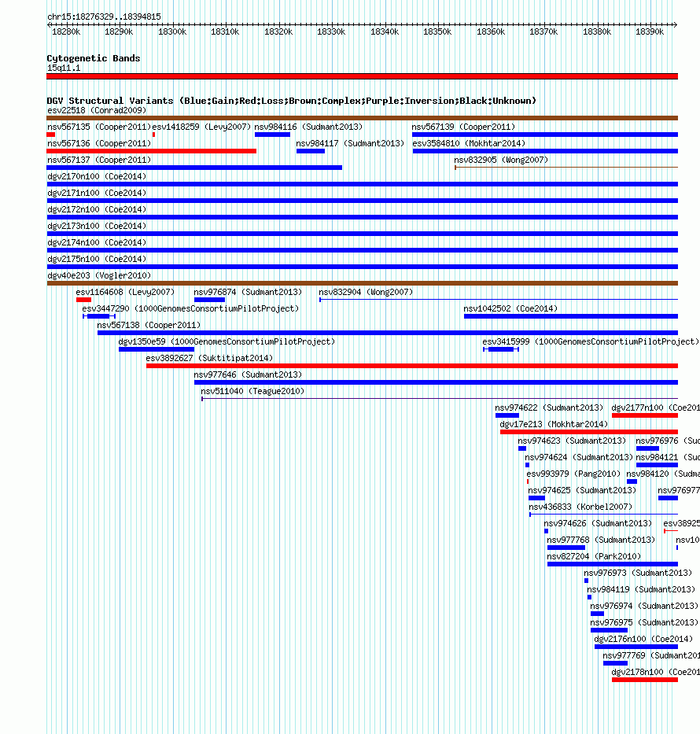Click nsv974623 (Sudmant2013) label

[x=572, y=441]
